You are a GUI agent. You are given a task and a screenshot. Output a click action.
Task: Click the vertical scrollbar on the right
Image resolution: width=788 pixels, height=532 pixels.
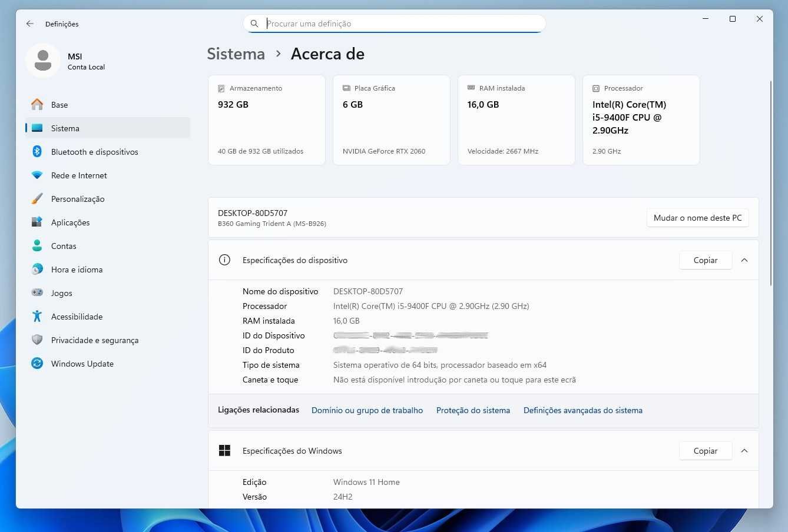771,182
